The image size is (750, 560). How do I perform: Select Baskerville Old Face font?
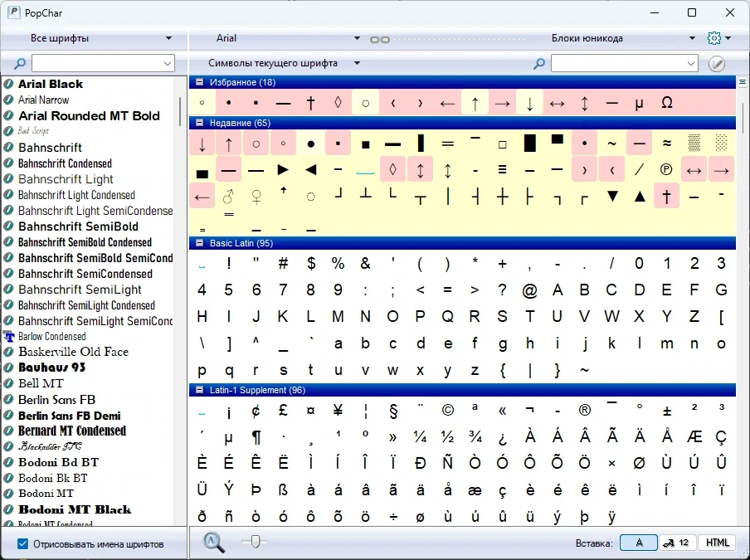click(x=74, y=352)
